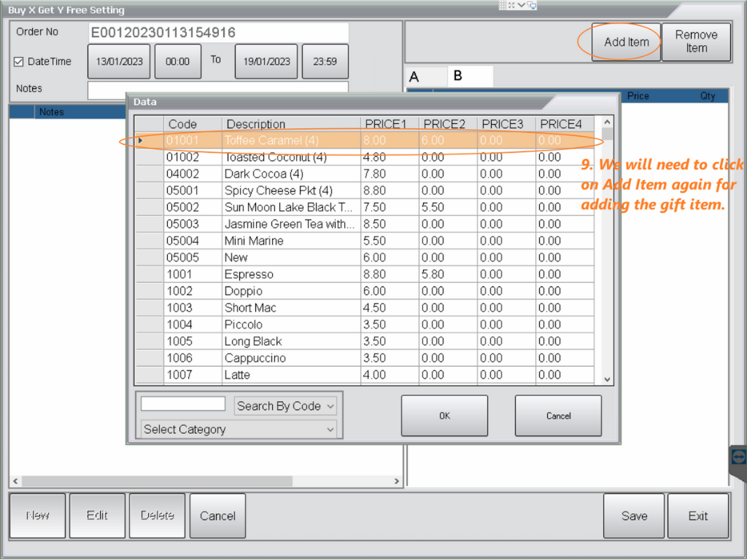
Task: Click the grid dots icon in top toolbar
Action: click(503, 5)
